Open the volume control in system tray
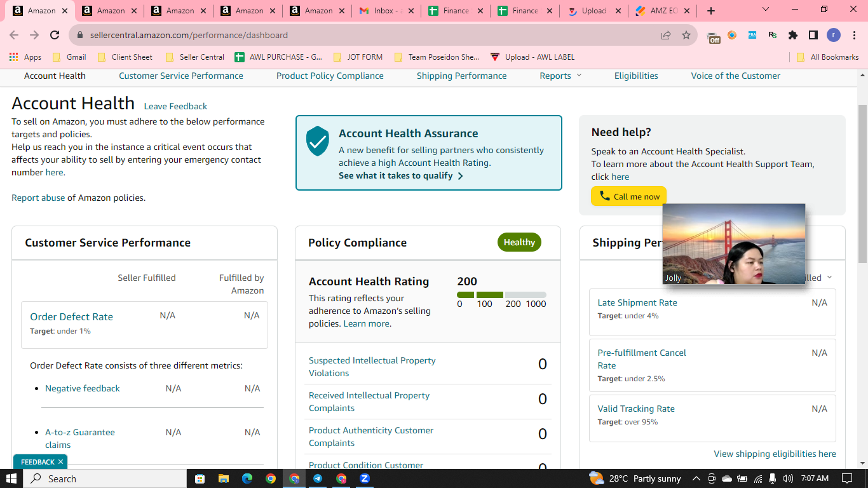The image size is (868, 488). pyautogui.click(x=788, y=478)
